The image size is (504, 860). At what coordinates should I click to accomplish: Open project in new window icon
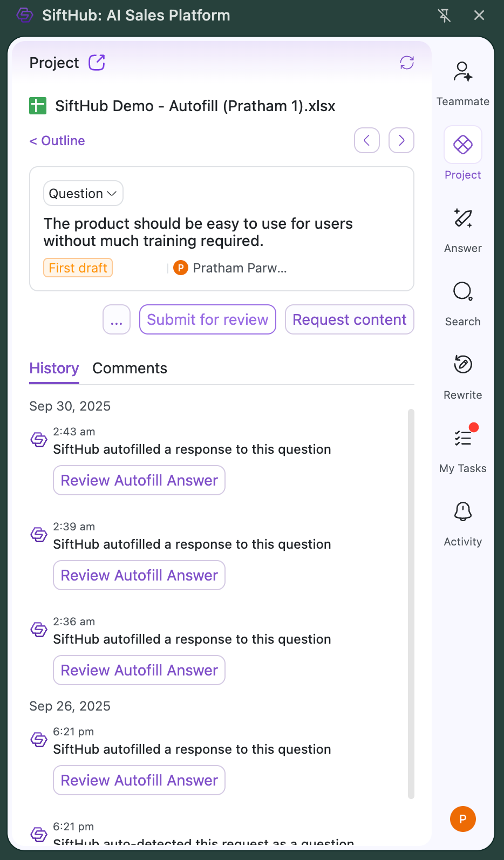coord(97,63)
